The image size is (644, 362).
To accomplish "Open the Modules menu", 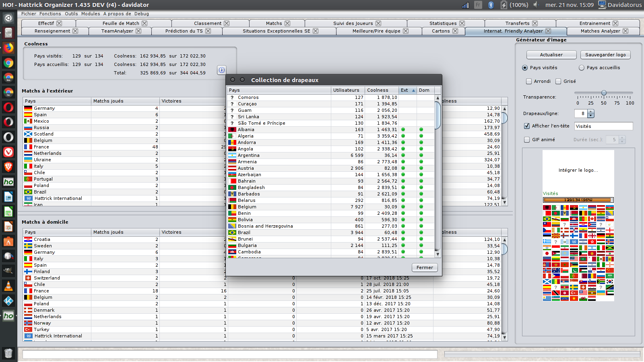I will tap(90, 13).
